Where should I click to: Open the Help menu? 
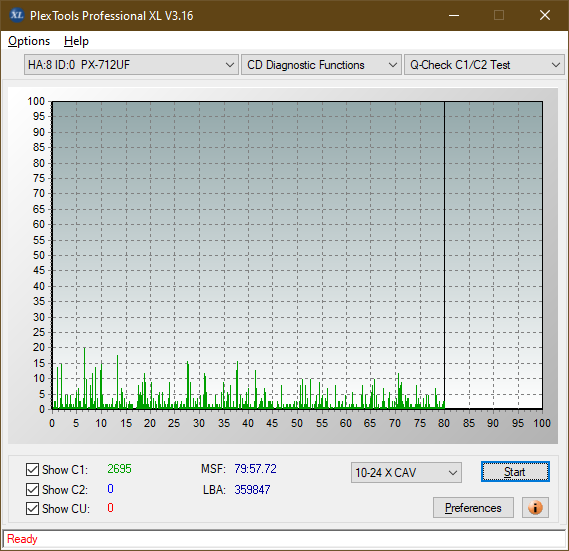pos(76,41)
